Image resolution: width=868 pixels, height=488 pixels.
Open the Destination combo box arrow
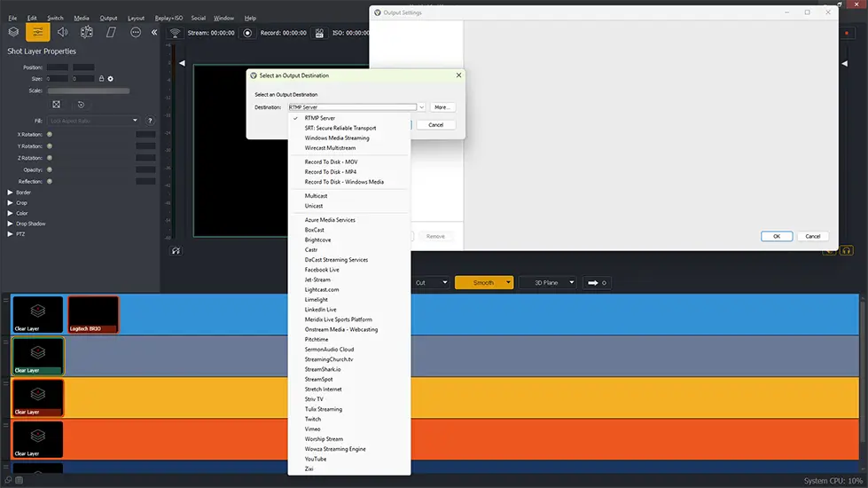[x=421, y=107]
